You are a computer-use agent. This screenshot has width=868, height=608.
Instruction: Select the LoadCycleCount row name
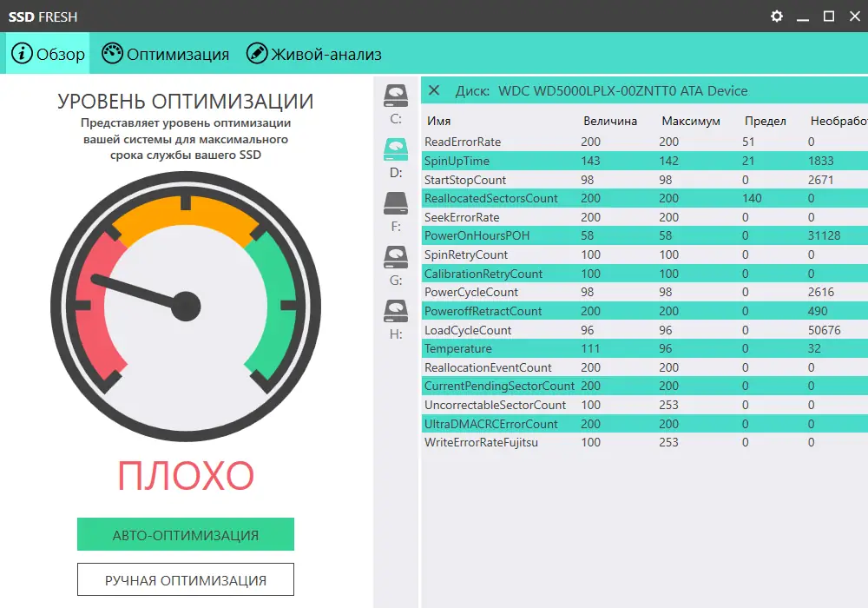point(468,330)
